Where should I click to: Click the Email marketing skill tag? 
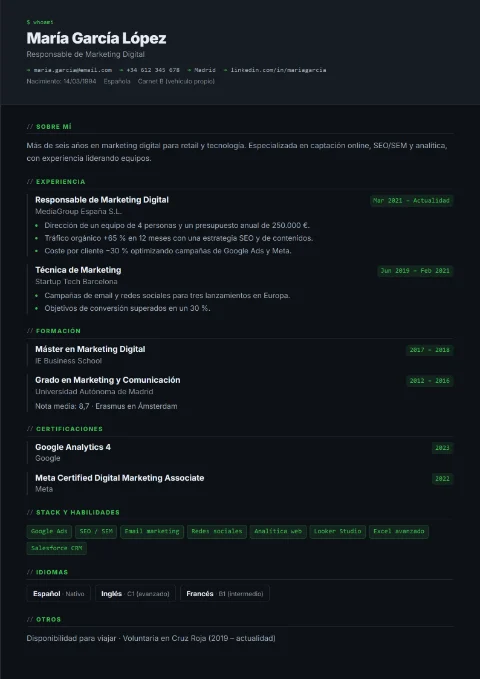152,532
